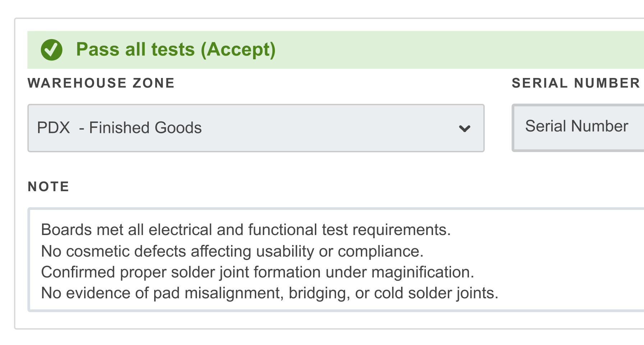Place cursor in 'No evidence of pad misalignment' line
The image size is (644, 345).
(x=270, y=293)
